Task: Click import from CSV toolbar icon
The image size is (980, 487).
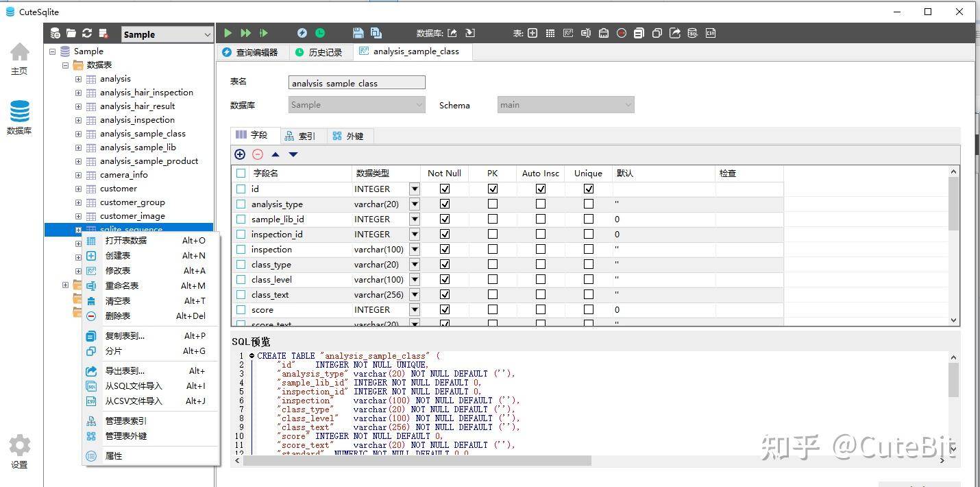Action: pyautogui.click(x=711, y=33)
